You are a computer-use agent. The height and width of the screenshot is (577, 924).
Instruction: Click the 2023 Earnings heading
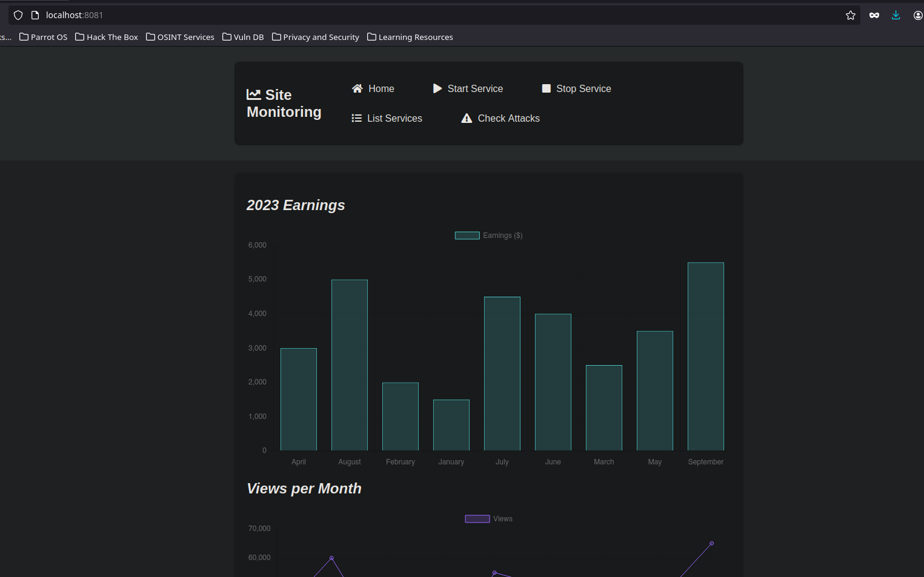[x=296, y=205]
